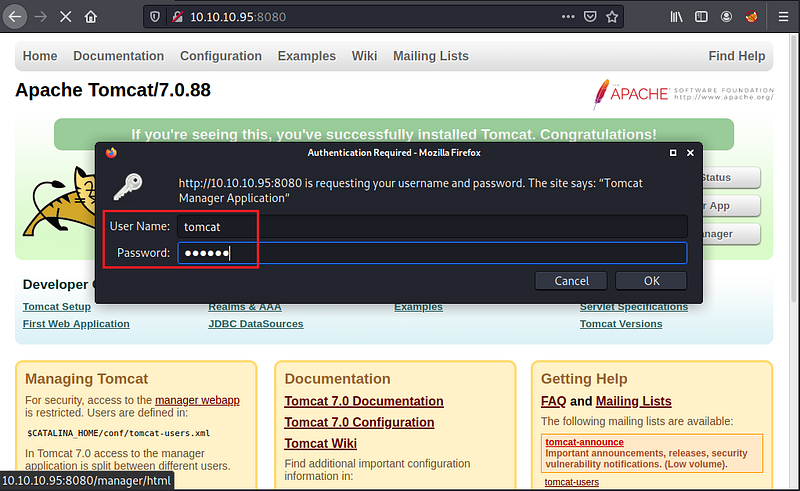Open the Wiki nav item
The width and height of the screenshot is (800, 491).
364,56
